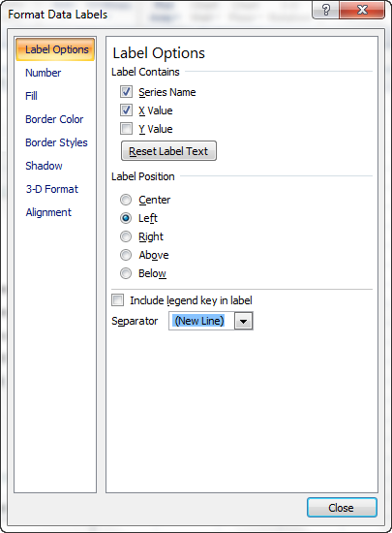Open the Separator dropdown arrow

pyautogui.click(x=243, y=321)
